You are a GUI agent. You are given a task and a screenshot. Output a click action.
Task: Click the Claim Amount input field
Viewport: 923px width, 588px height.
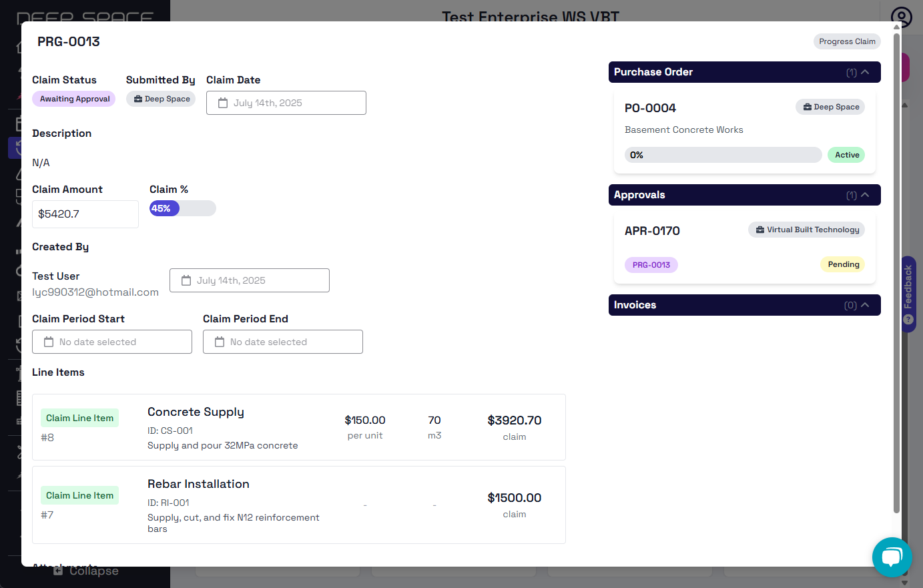click(x=85, y=214)
